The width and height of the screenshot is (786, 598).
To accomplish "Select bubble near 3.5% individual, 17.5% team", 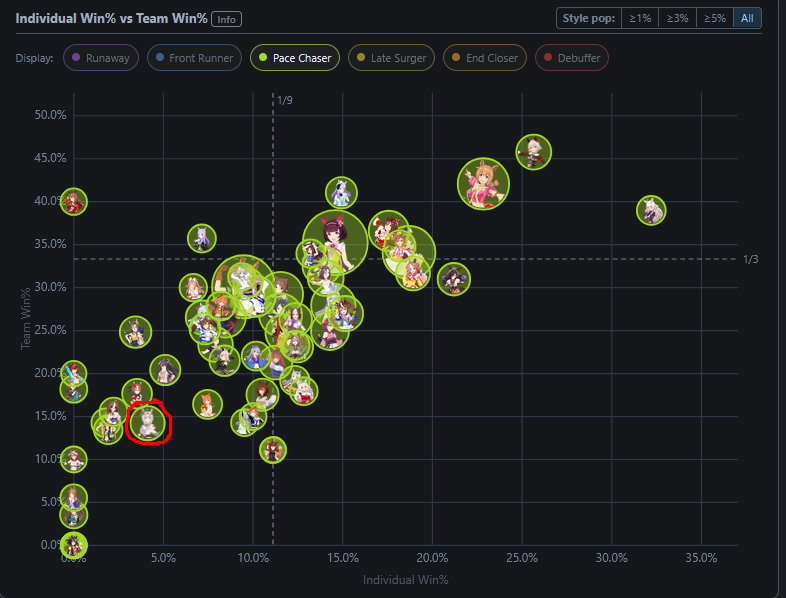I will tap(137, 393).
